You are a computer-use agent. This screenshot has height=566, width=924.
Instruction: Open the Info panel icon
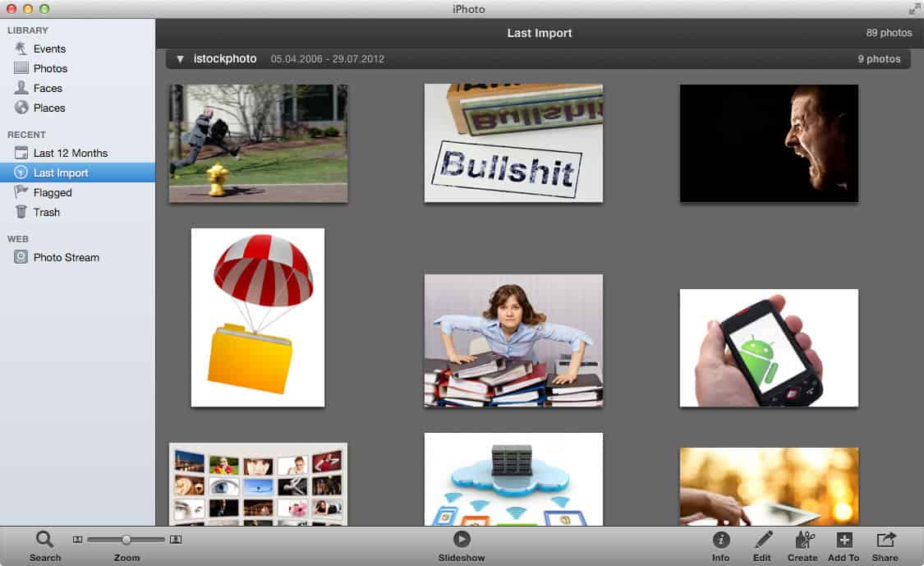click(720, 540)
